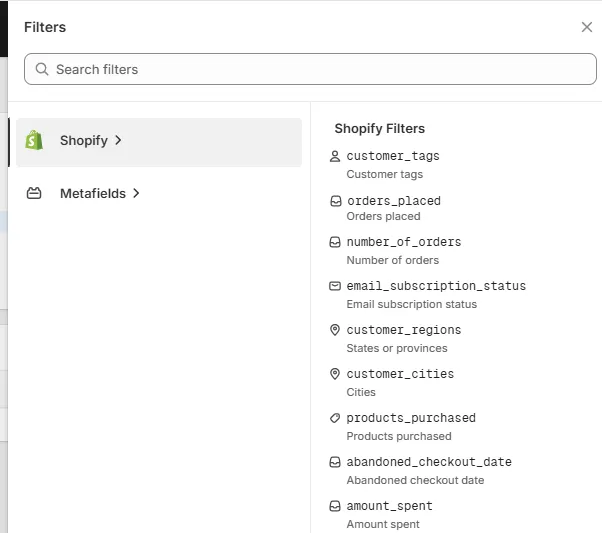Select the customer_cities filter
Screen dimensions: 602x533
click(x=400, y=374)
